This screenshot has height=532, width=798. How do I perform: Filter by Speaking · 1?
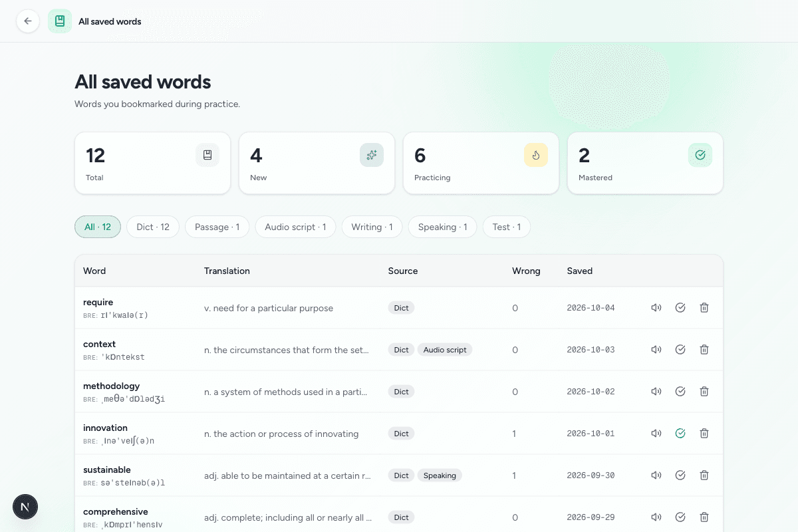443,227
